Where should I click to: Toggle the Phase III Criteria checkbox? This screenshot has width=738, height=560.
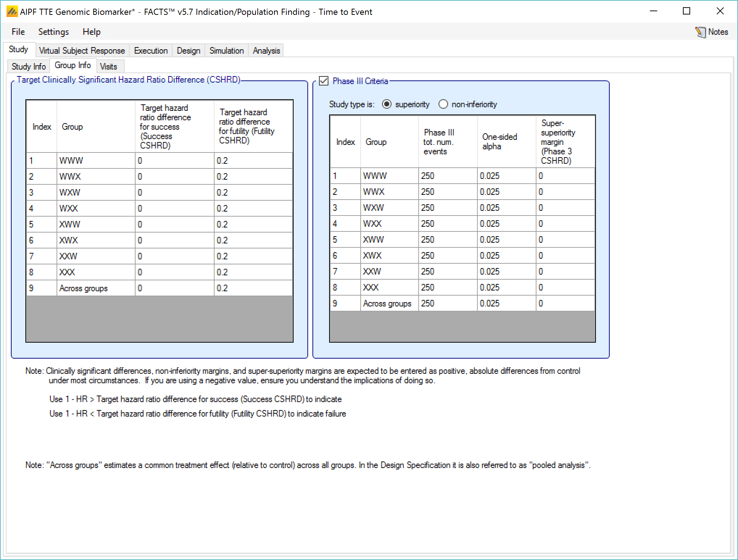(x=324, y=81)
